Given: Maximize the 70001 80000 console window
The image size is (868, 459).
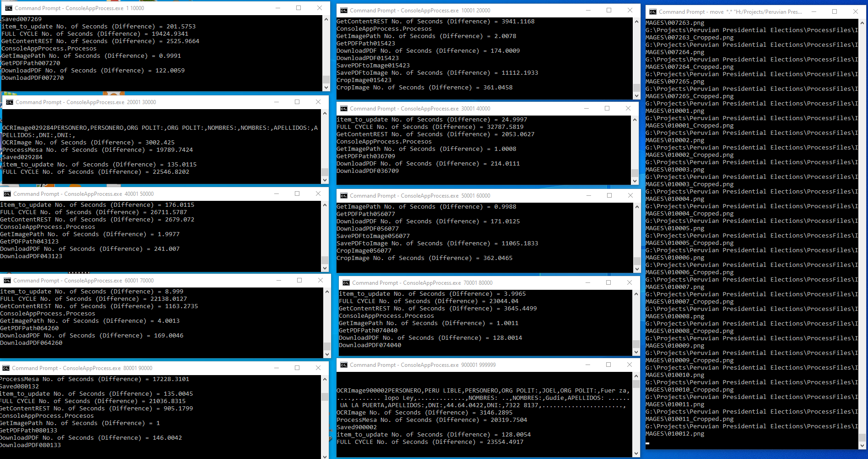Looking at the screenshot, I should point(608,282).
